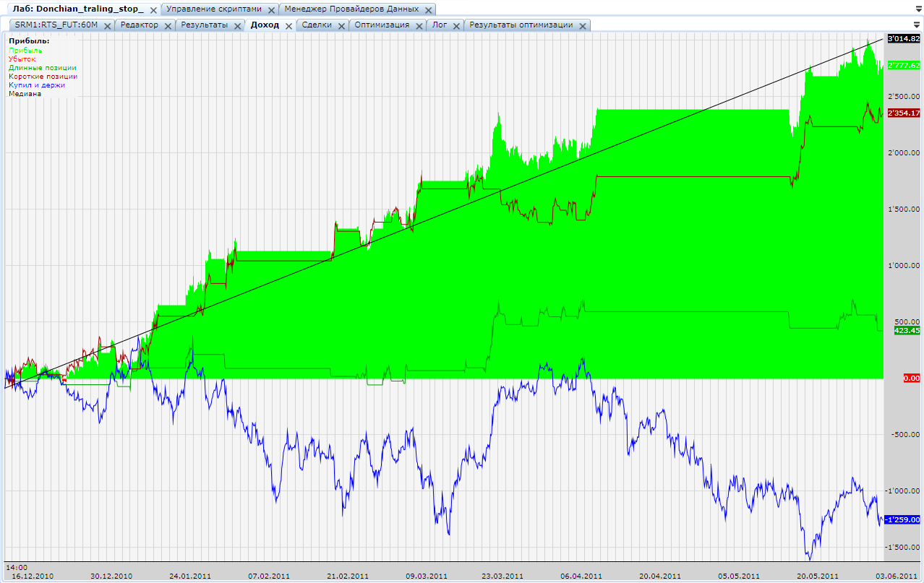Click the Медиана legend entry
The width and height of the screenshot is (924, 583).
click(x=25, y=93)
